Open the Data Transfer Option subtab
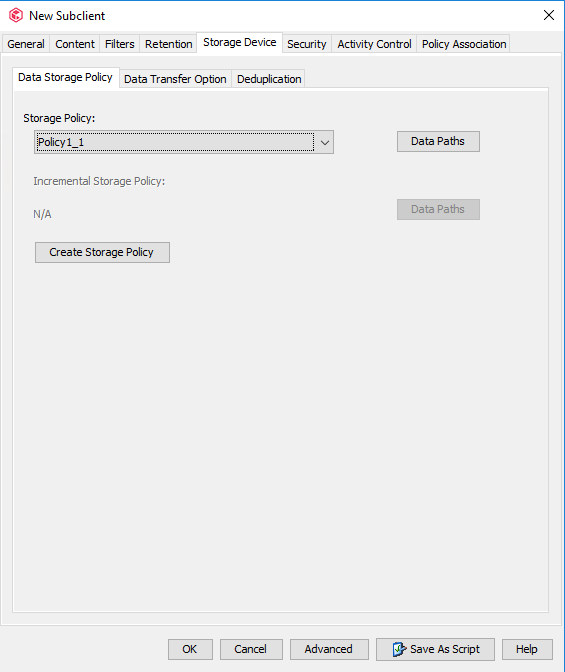This screenshot has width=565, height=672. coord(175,79)
